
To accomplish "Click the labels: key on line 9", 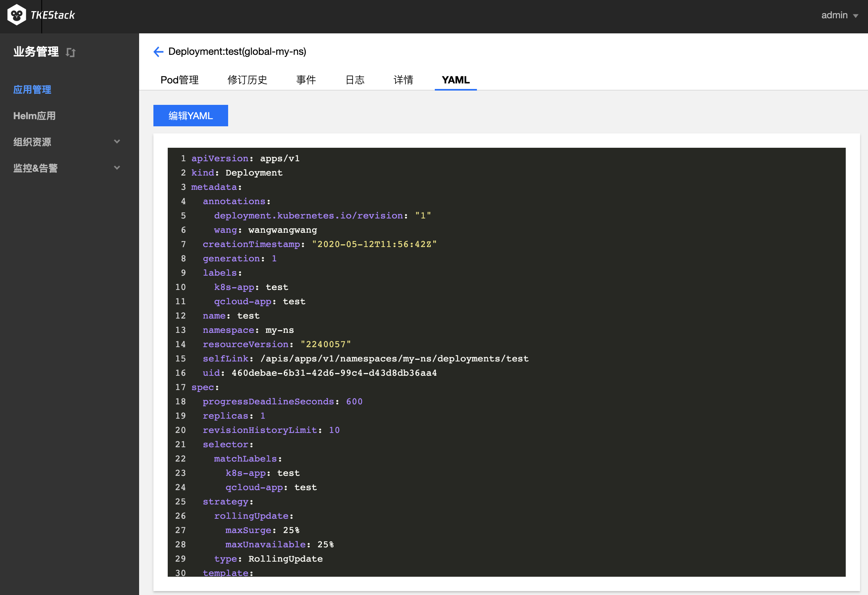I will coord(223,273).
